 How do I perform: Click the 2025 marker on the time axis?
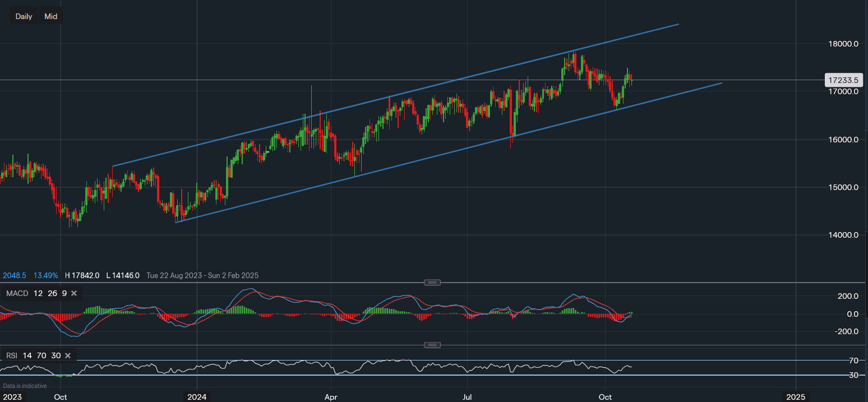click(795, 397)
